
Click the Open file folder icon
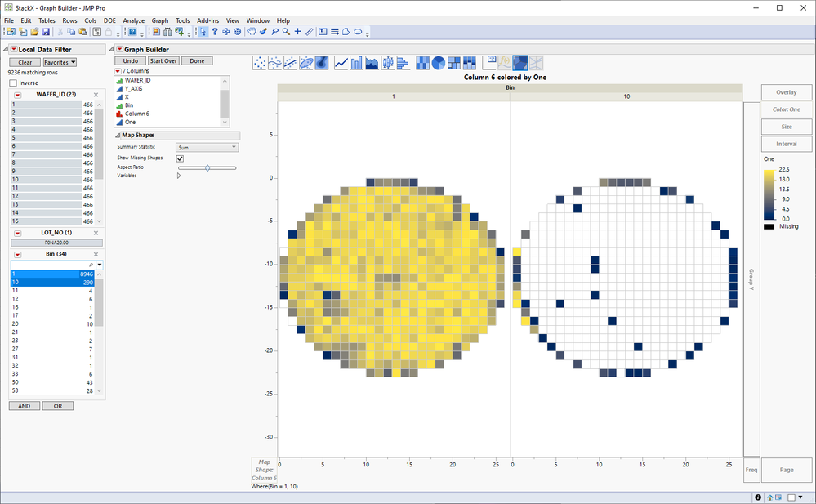pos(34,32)
